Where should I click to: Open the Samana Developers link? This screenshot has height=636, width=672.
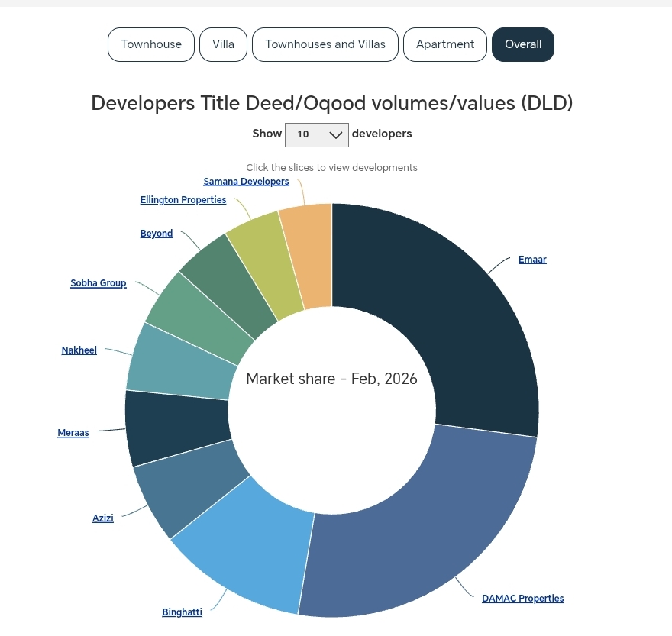pyautogui.click(x=246, y=181)
